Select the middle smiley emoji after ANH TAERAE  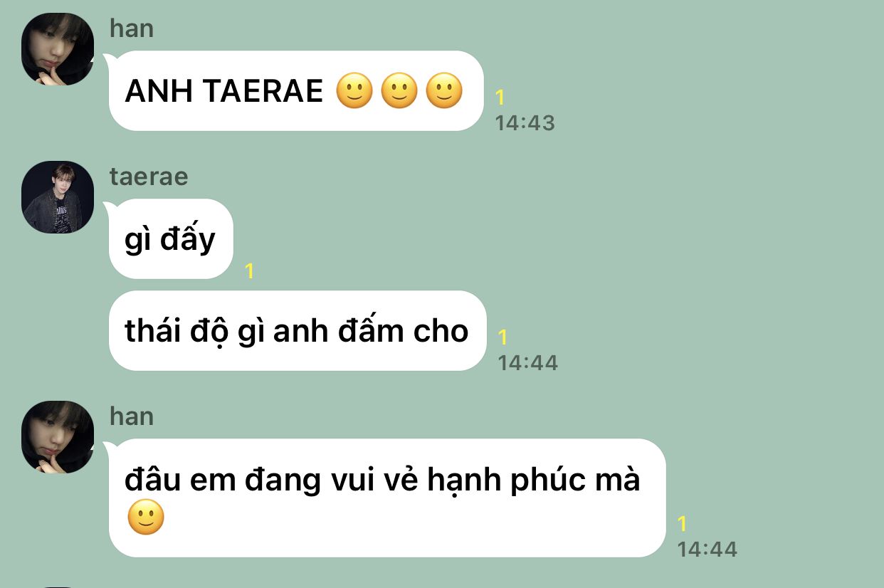pyautogui.click(x=399, y=92)
